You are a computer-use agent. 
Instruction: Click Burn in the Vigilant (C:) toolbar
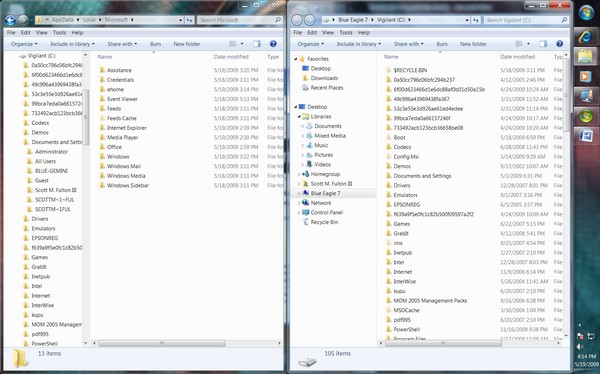click(x=442, y=44)
